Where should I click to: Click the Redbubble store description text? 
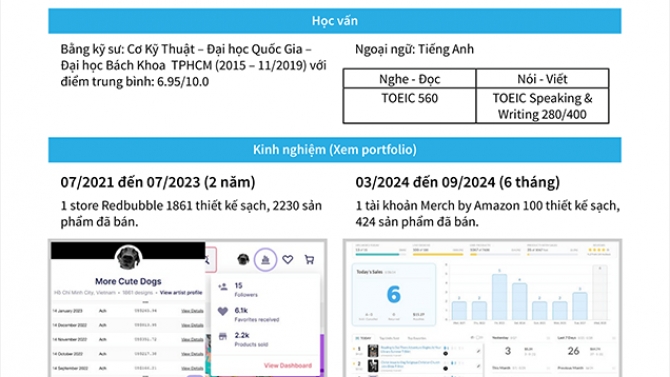pyautogui.click(x=191, y=214)
